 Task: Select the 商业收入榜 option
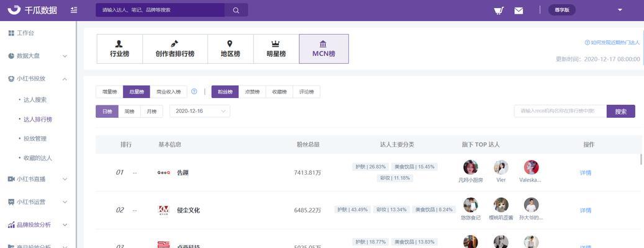click(168, 92)
